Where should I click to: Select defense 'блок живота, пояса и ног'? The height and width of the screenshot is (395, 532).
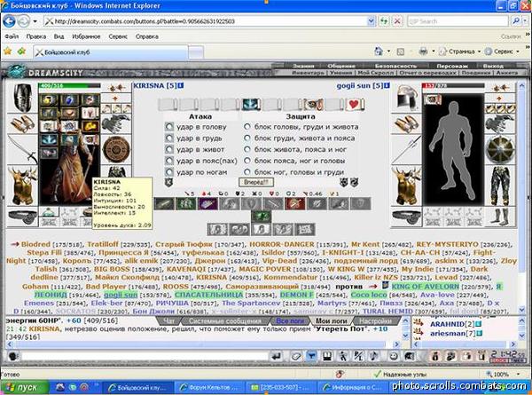[247, 149]
